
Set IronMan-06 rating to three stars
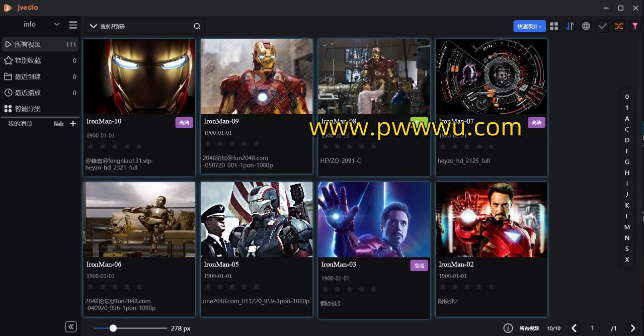pyautogui.click(x=115, y=286)
